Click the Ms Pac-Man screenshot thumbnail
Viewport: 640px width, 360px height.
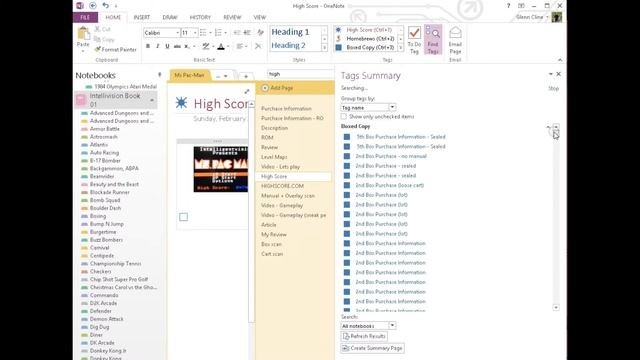(x=220, y=169)
